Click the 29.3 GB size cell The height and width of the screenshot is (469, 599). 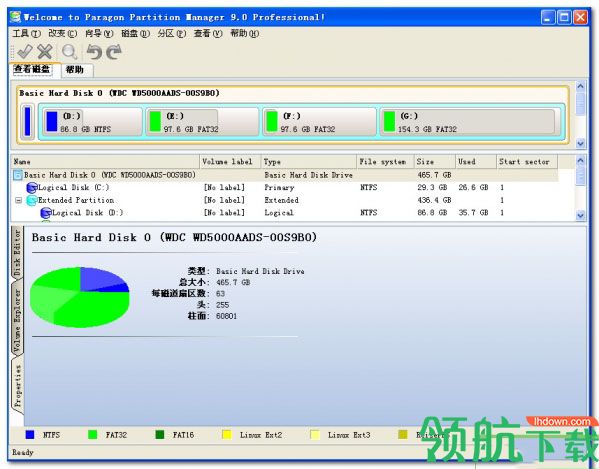[x=432, y=188]
